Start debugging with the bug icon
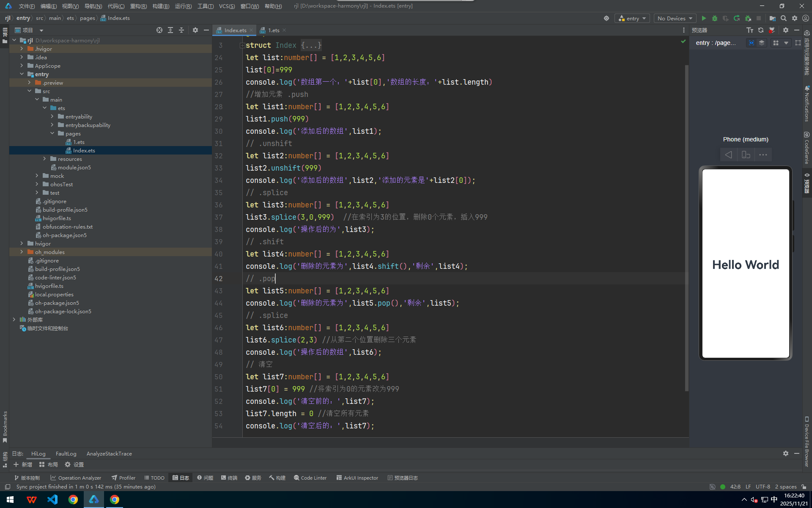Image resolution: width=812 pixels, height=508 pixels. (715, 18)
